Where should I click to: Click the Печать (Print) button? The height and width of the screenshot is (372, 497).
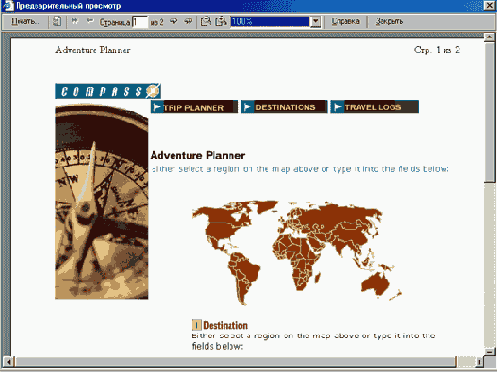point(25,22)
